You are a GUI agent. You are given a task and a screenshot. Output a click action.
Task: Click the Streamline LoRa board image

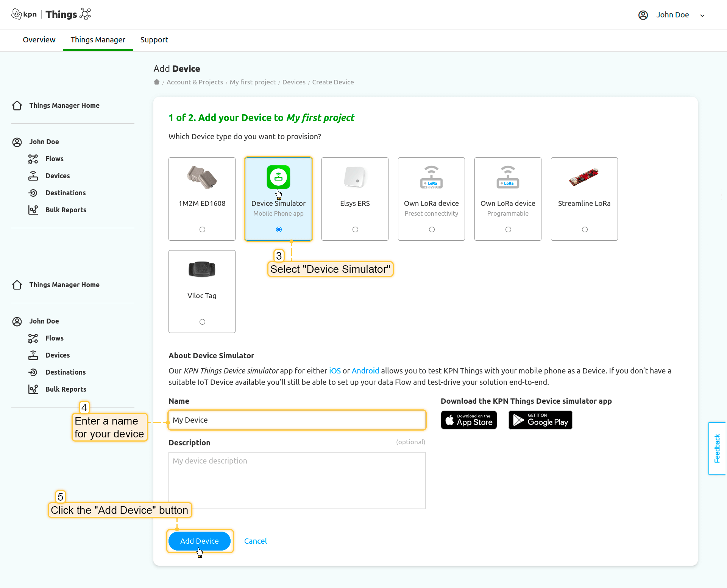click(x=584, y=177)
